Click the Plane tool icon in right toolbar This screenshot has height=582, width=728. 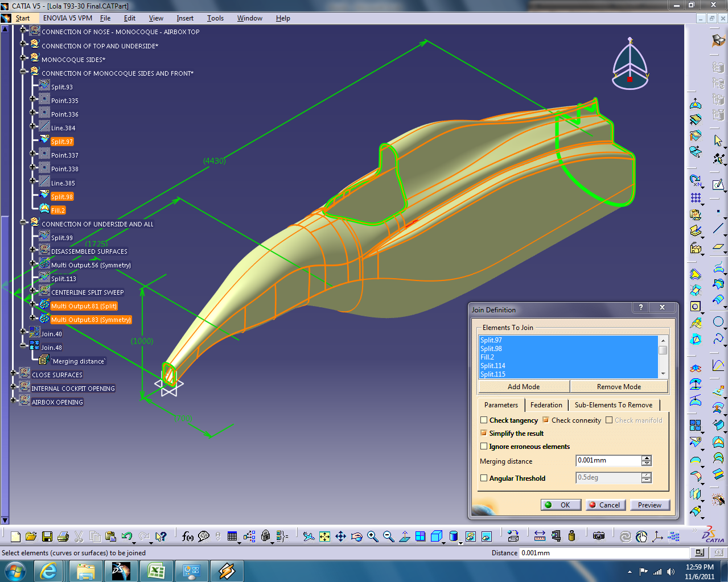tap(718, 246)
